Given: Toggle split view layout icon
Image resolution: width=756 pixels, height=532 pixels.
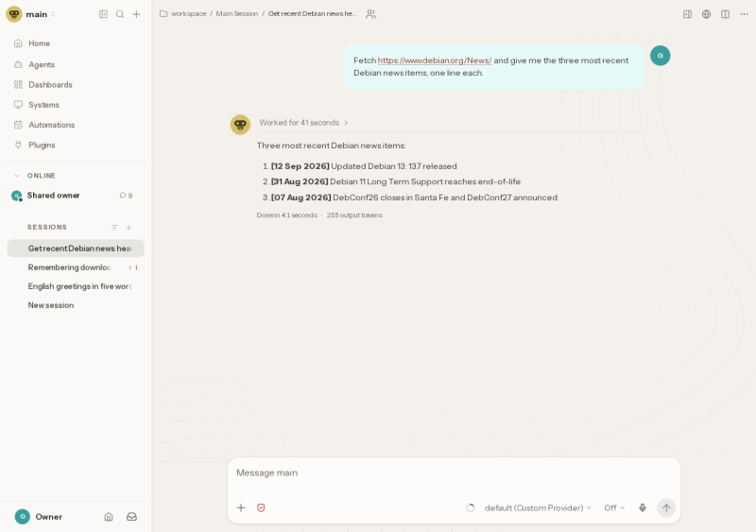Looking at the screenshot, I should 725,14.
